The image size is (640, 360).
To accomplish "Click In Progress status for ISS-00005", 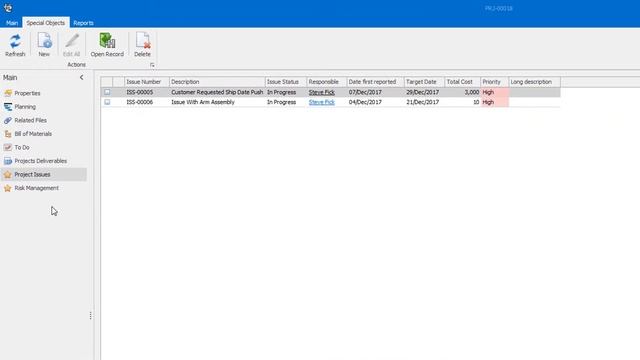I will point(286,92).
